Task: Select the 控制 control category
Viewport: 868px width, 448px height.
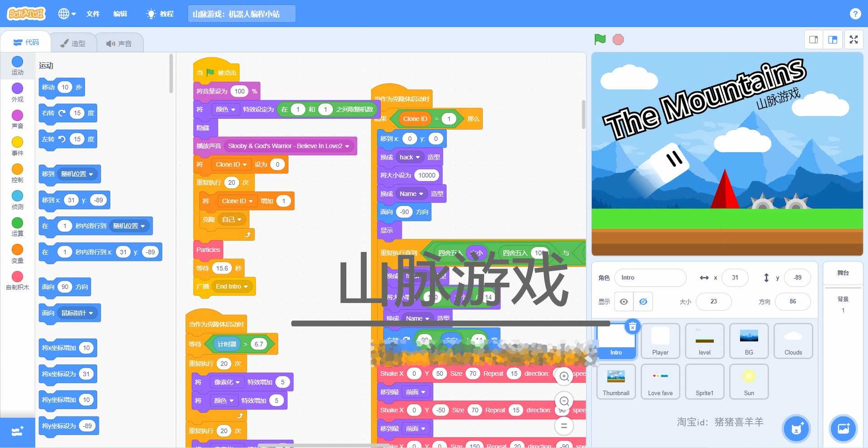Action: coord(17,173)
